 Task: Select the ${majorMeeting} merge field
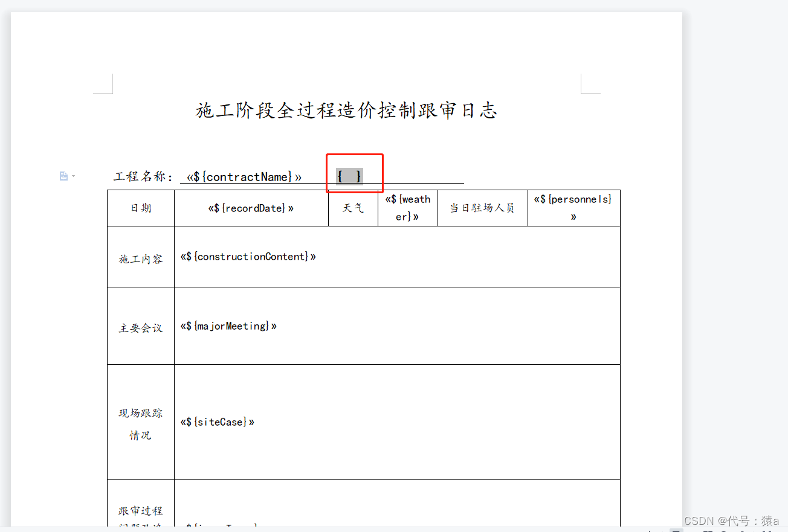tap(228, 326)
